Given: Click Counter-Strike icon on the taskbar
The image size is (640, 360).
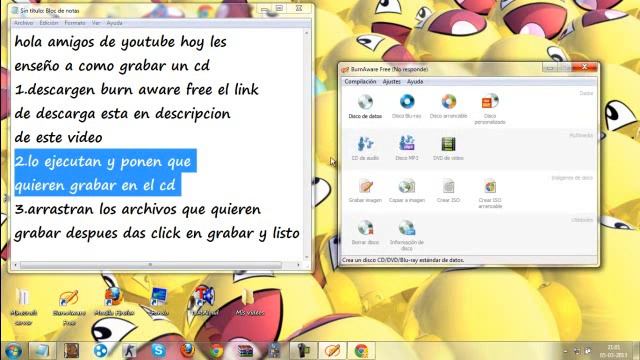Looking at the screenshot, I should tap(129, 351).
